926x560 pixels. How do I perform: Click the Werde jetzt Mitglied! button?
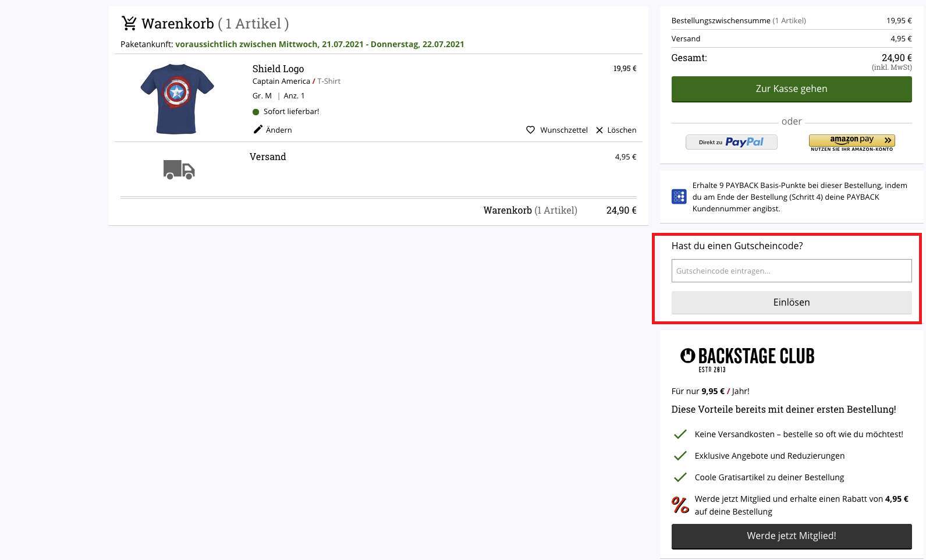791,536
